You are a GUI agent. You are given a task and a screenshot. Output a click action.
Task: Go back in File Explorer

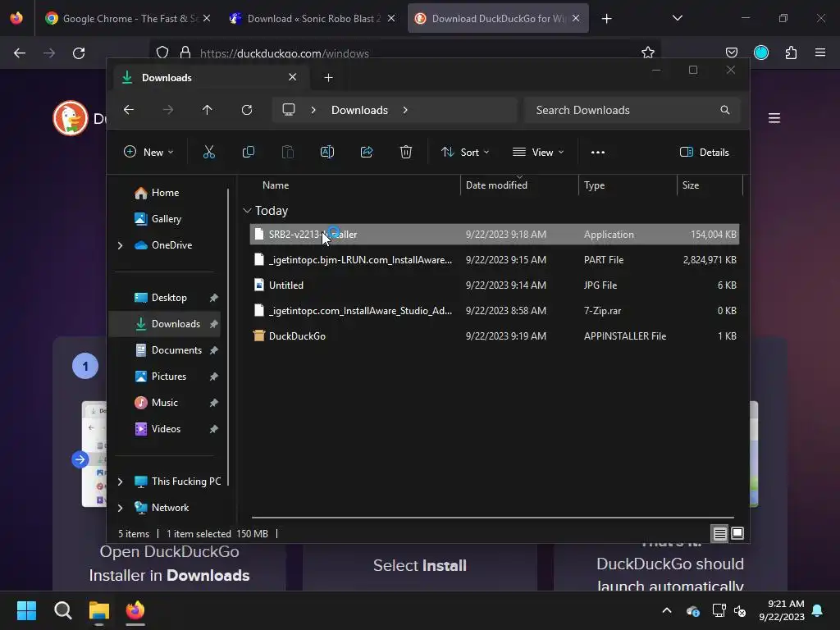pyautogui.click(x=129, y=110)
